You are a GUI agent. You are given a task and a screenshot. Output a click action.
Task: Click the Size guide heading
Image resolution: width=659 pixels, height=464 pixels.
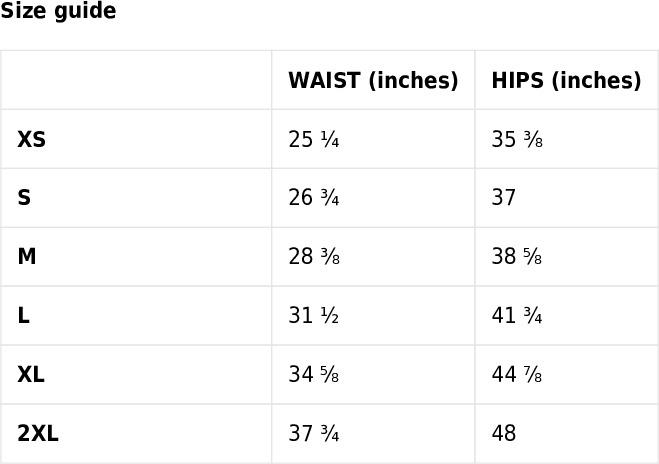pos(58,11)
